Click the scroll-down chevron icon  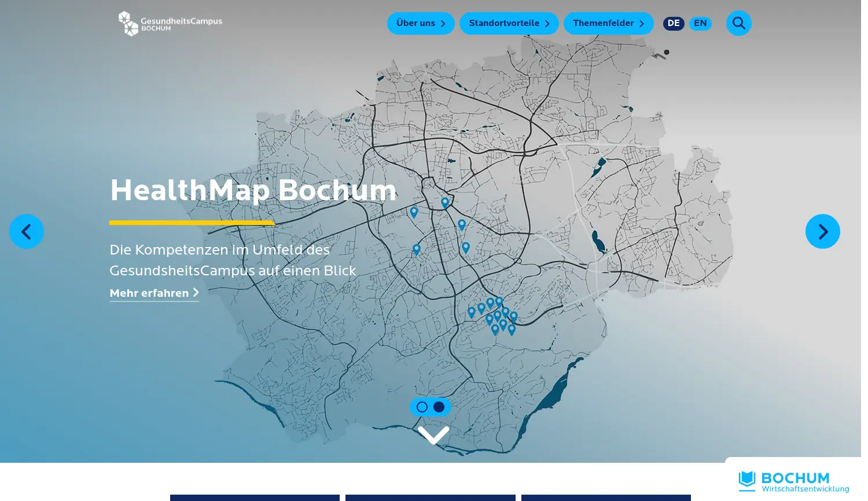pos(433,435)
